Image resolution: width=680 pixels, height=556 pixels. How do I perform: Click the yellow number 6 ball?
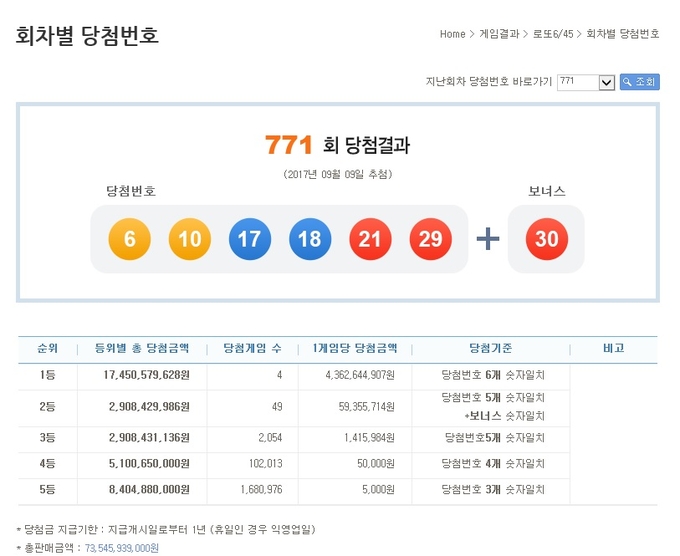pyautogui.click(x=129, y=239)
